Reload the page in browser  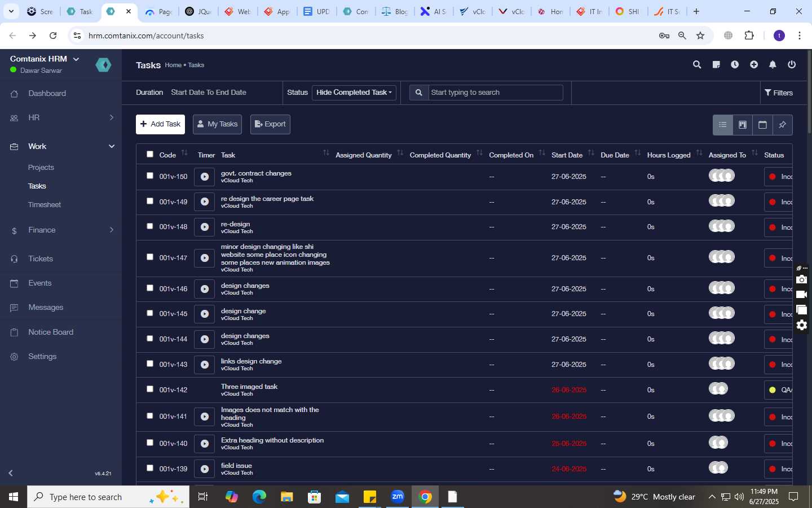click(x=53, y=36)
